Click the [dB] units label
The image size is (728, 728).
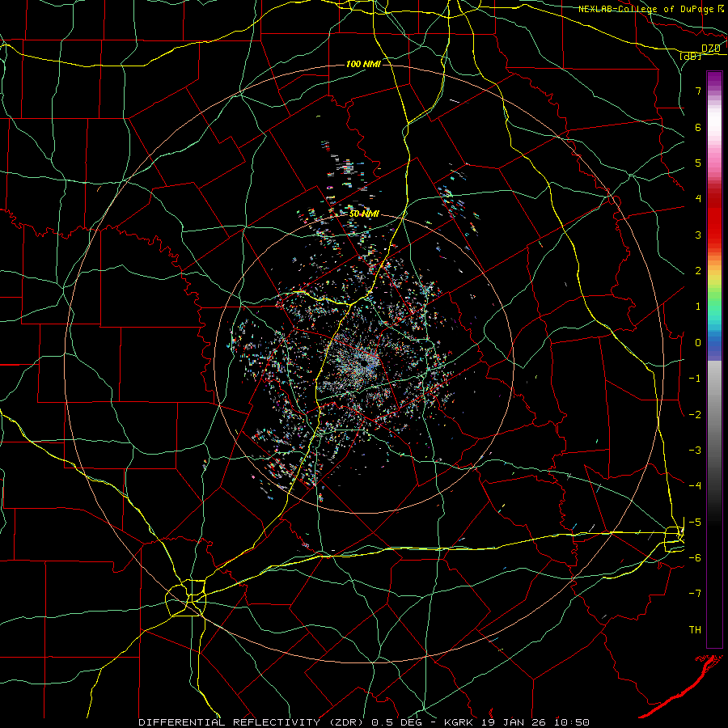pos(690,57)
